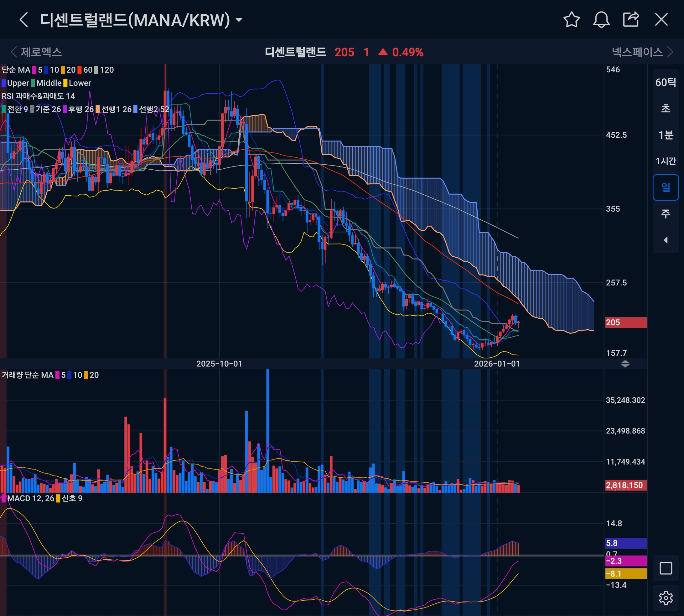Select the 60틱 timeframe
Screen dimensions: 684x616
[666, 83]
